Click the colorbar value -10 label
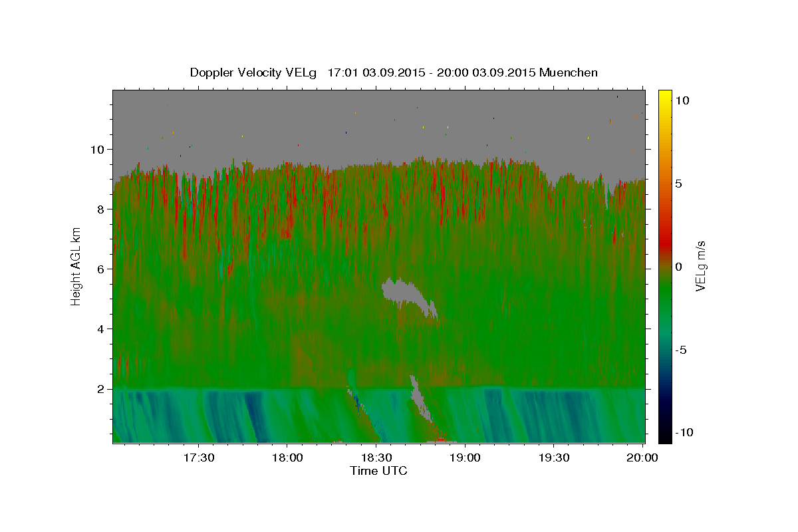 point(684,432)
